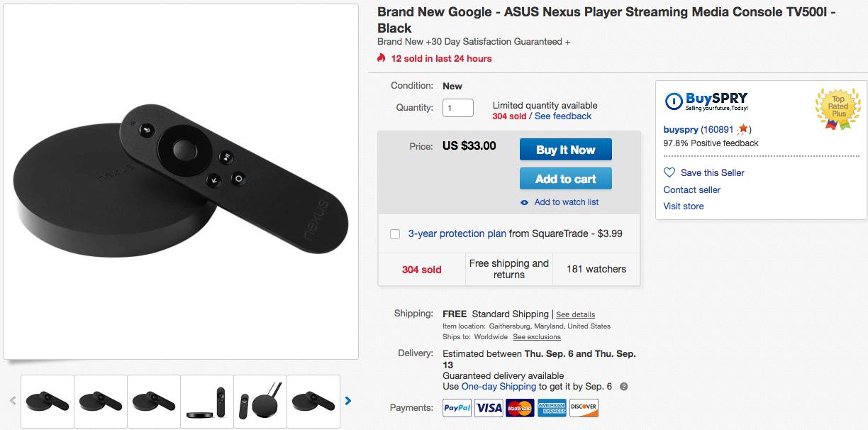Open the Visit store link
Viewport: 868px width, 430px height.
[x=684, y=206]
